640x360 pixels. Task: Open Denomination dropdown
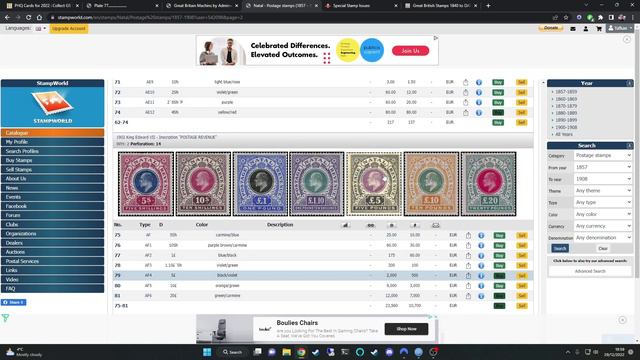[x=603, y=238]
